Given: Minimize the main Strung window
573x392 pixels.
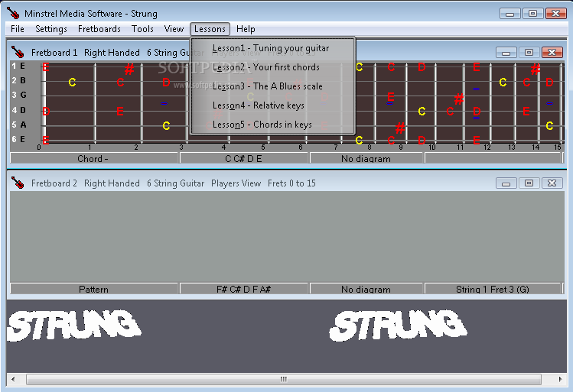Looking at the screenshot, I should [510, 14].
